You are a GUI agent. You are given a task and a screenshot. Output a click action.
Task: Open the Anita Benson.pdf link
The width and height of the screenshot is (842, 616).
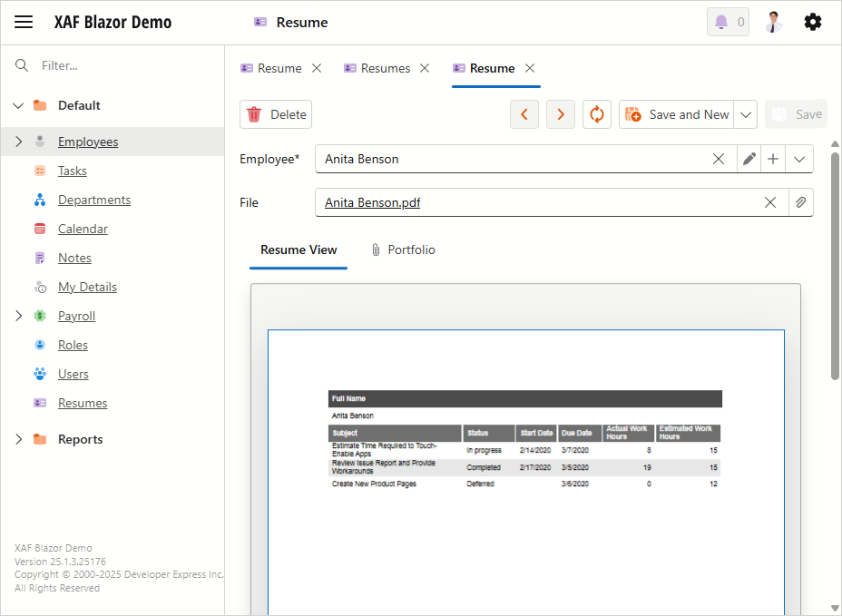(x=372, y=202)
